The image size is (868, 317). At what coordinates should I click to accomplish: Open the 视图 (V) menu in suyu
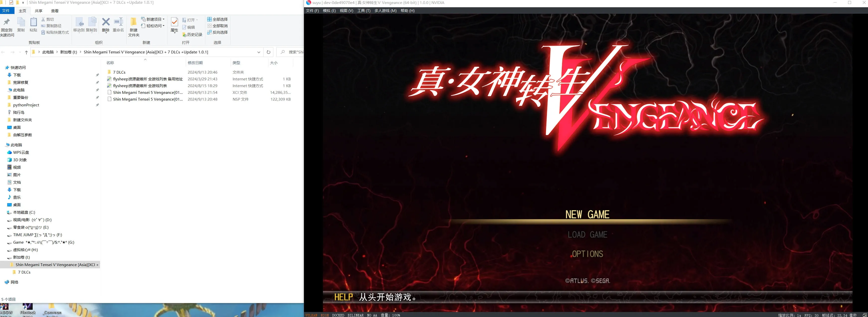346,11
